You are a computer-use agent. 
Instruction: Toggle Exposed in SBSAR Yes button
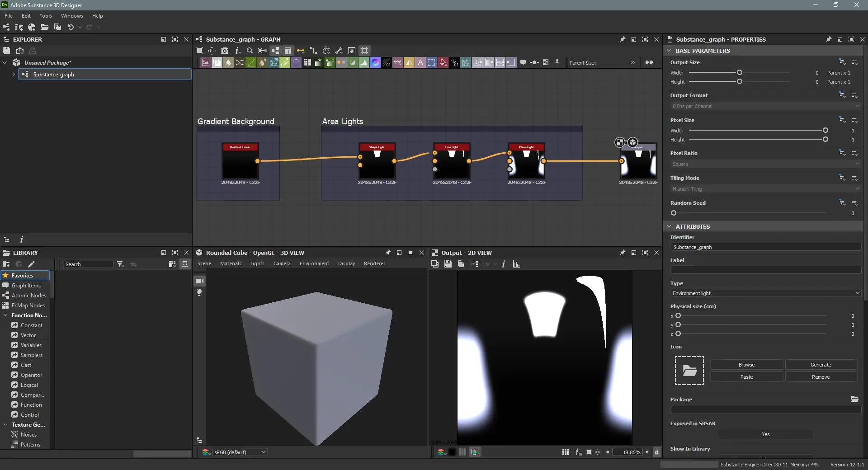click(x=765, y=434)
